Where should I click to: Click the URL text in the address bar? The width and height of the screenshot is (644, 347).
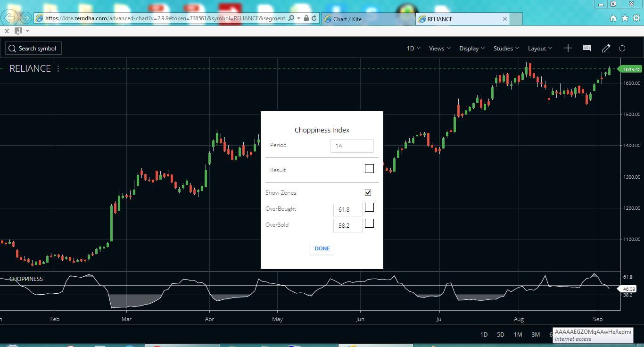coord(165,18)
